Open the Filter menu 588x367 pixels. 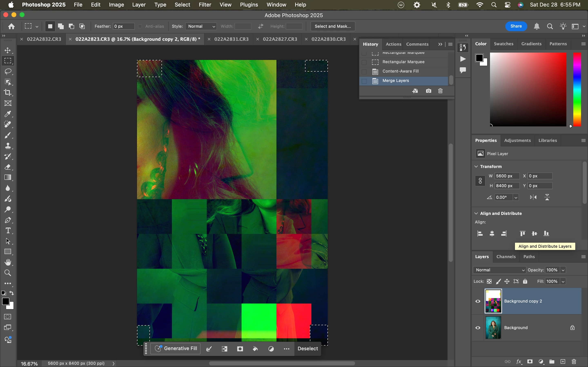point(205,5)
